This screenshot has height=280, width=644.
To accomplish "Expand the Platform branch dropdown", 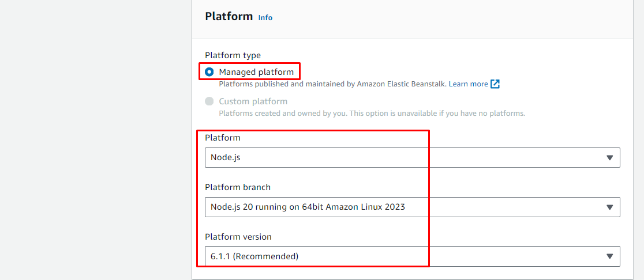I will 404,207.
